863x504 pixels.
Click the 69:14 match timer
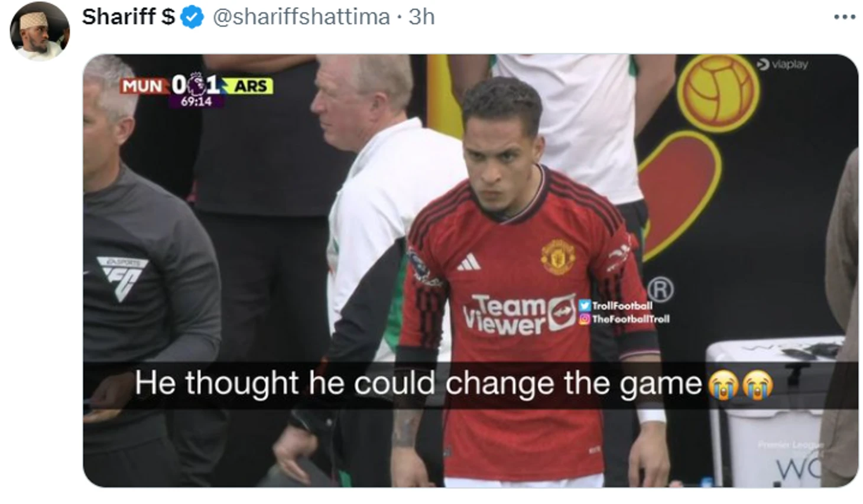coord(196,102)
